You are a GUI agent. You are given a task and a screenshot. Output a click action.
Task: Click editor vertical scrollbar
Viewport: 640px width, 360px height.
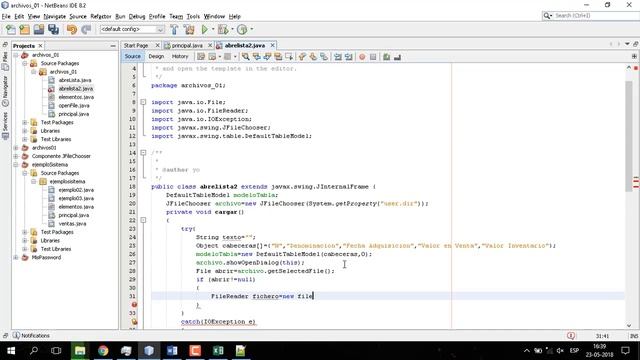click(629, 135)
